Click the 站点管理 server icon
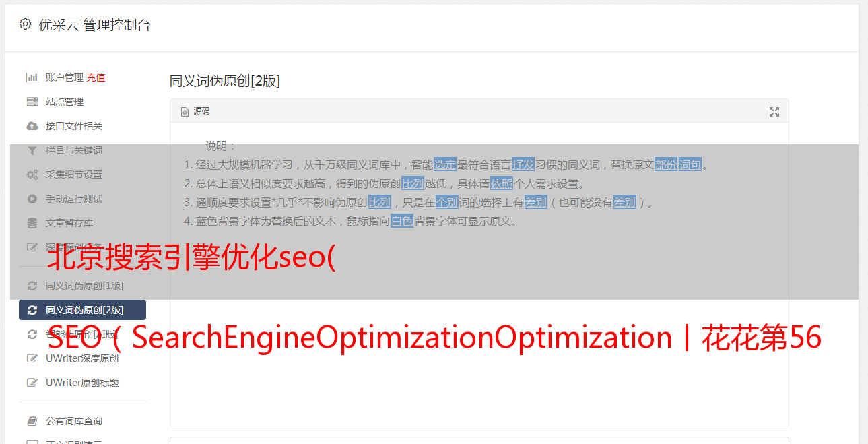 click(x=32, y=102)
